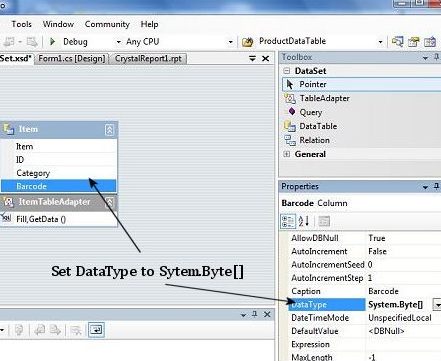Switch to the Form1.cs [Design] tab
Screen dimensions: 441x361
72,59
